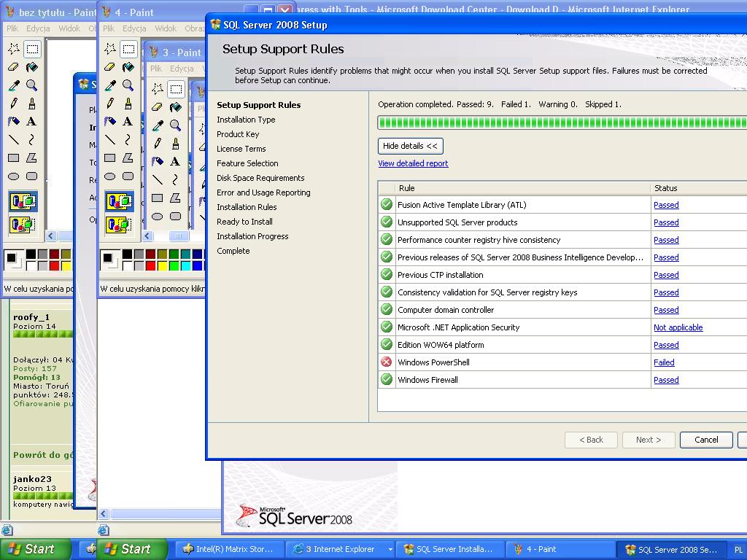Screen dimensions: 747x560
Task: Click the Installation Type step in sidebar
Action: [246, 120]
